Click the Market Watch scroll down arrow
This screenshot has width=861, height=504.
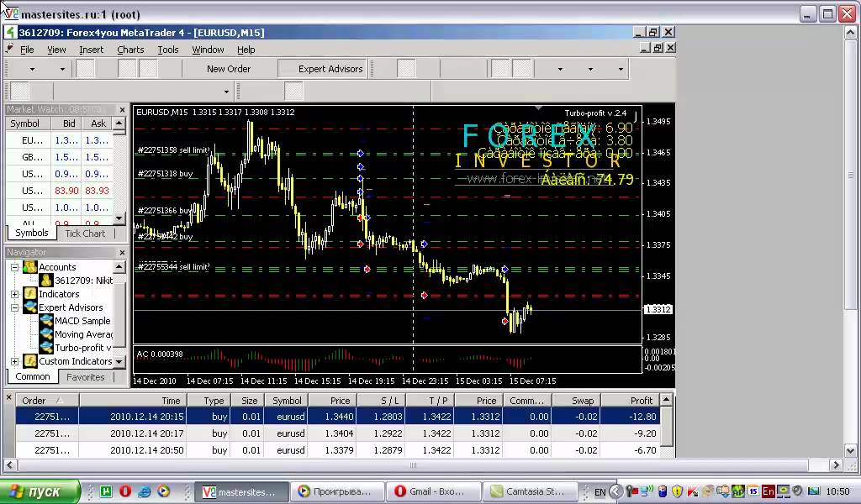[x=119, y=218]
